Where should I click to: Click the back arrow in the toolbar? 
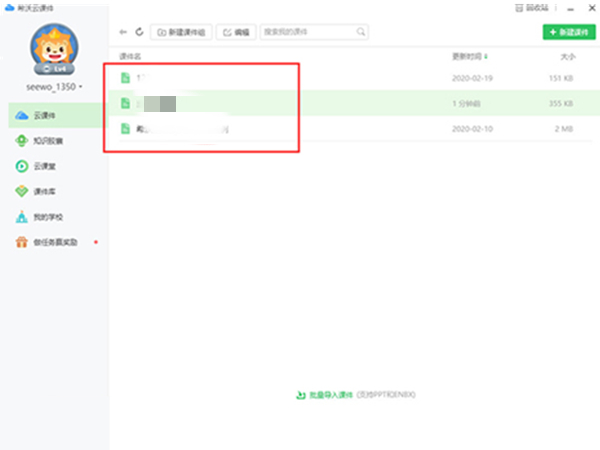pos(122,32)
